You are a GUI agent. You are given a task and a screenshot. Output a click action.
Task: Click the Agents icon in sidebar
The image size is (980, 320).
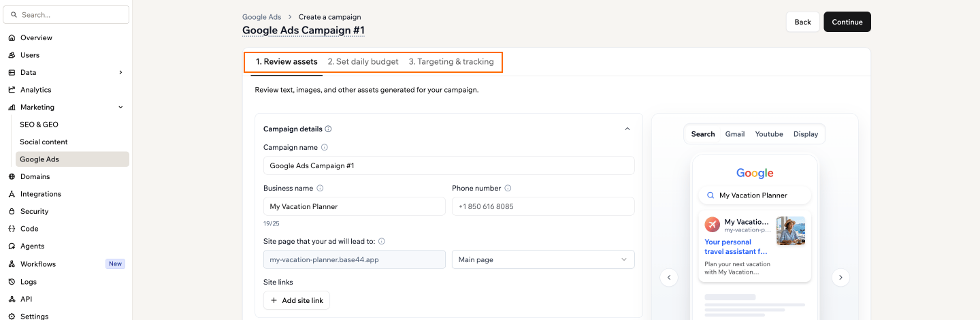tap(12, 246)
